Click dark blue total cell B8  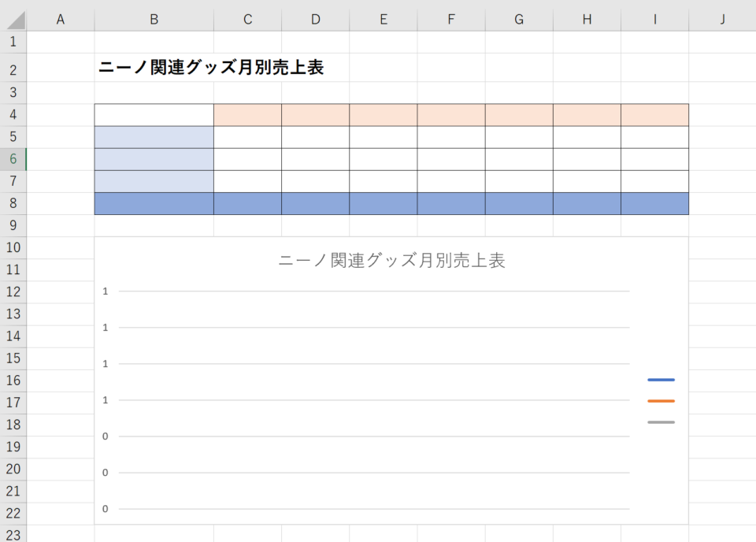coord(154,203)
